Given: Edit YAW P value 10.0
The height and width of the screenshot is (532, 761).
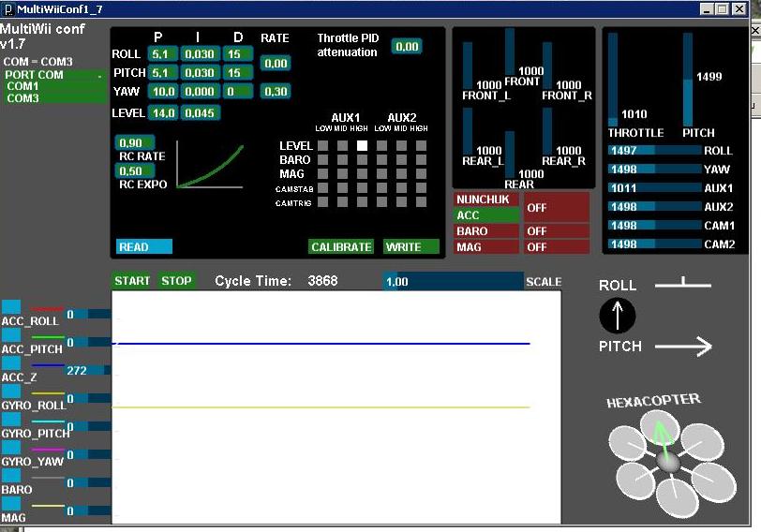Looking at the screenshot, I should tap(162, 91).
